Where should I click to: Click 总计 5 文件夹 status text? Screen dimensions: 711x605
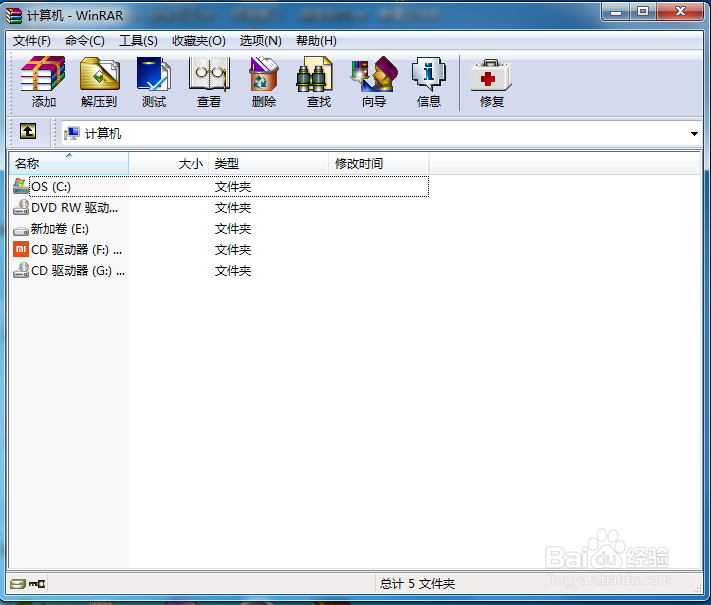[417, 584]
